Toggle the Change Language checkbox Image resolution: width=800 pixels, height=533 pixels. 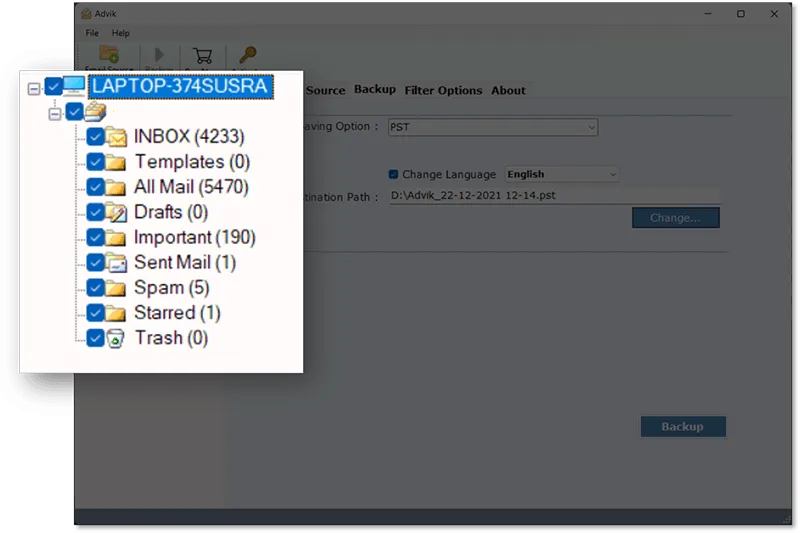pos(393,174)
